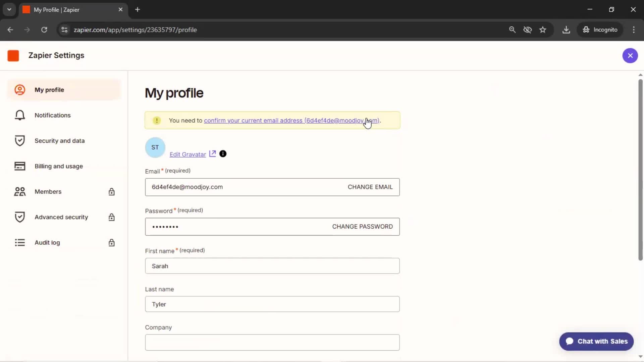
Task: Open Billing and usage section
Action: point(64,166)
